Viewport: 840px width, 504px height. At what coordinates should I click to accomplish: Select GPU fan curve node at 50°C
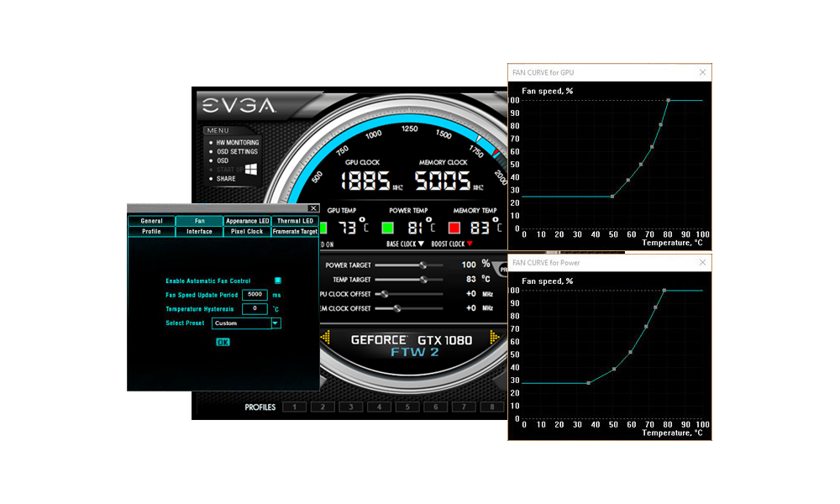pyautogui.click(x=612, y=197)
